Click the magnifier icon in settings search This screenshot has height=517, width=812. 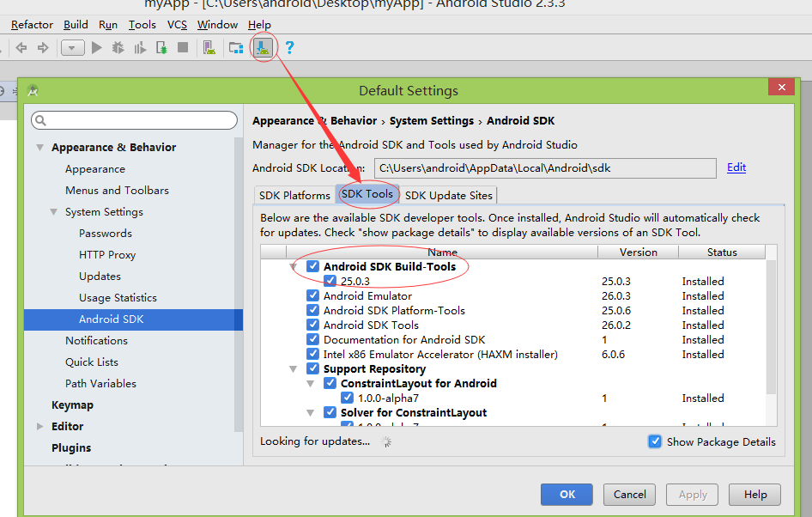pos(41,121)
